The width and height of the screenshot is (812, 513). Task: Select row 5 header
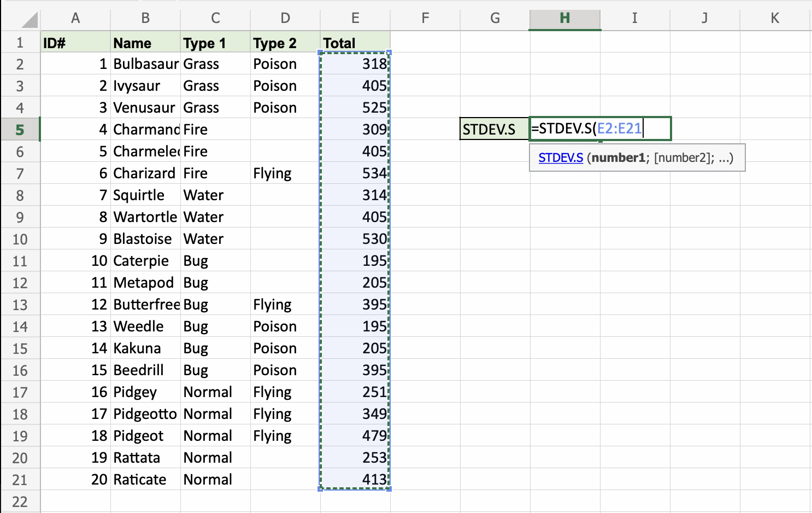20,130
